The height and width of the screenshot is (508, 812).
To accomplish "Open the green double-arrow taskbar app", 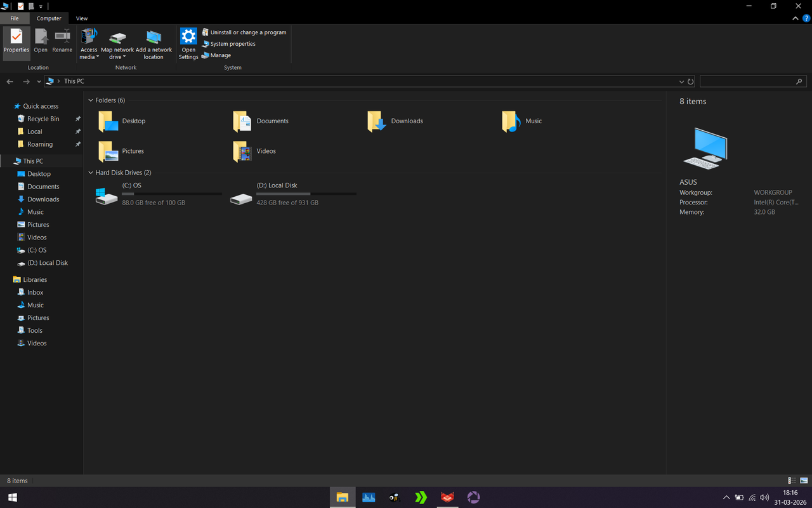I will point(421,498).
